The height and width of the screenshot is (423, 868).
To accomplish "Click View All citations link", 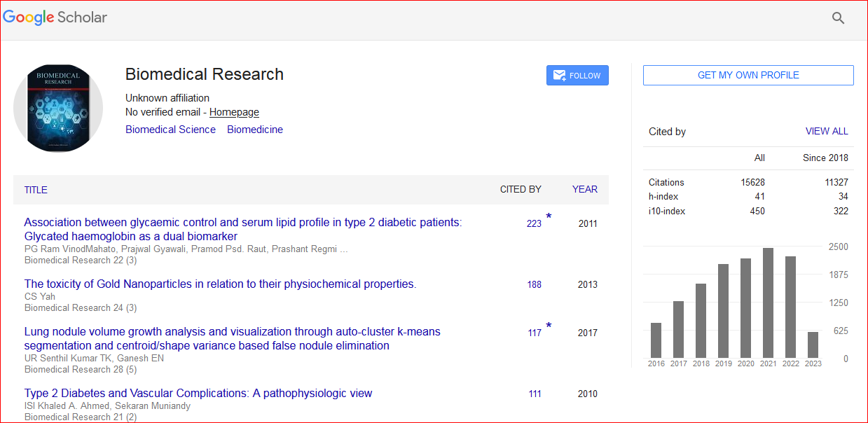I will (x=827, y=131).
